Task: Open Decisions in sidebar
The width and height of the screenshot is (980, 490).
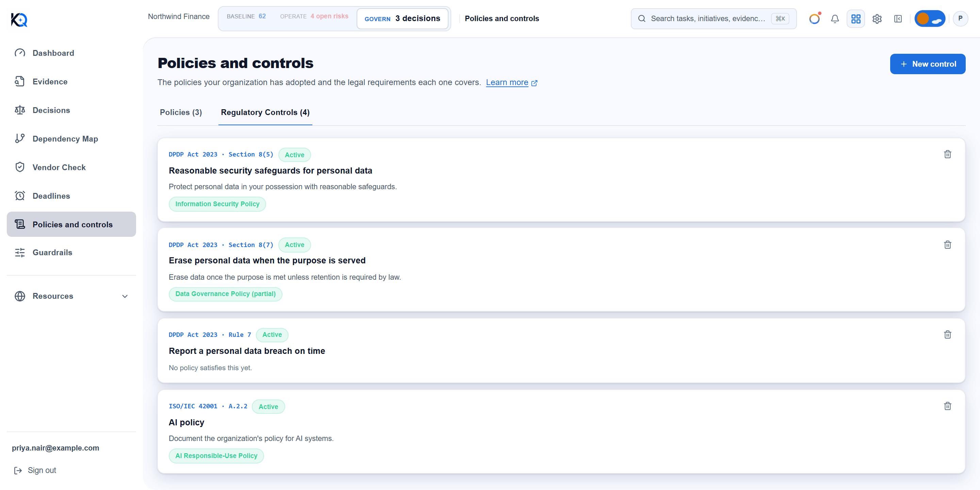Action: [71, 110]
